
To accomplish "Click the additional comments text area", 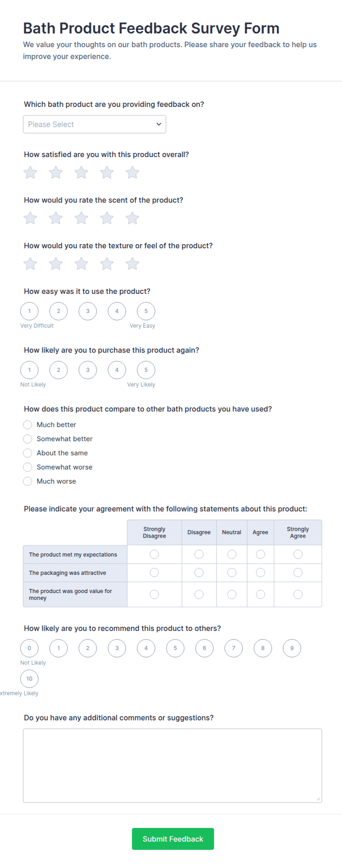I will click(172, 765).
